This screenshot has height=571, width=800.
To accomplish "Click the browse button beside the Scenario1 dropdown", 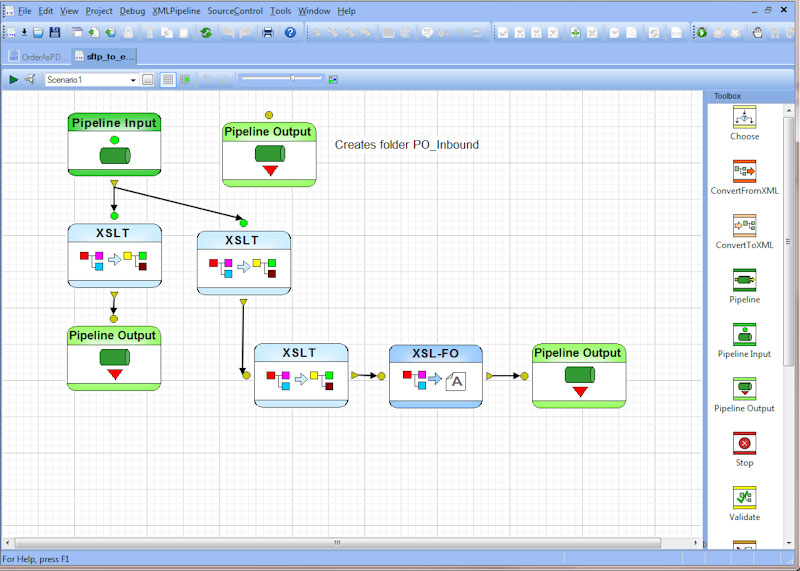I will point(148,79).
